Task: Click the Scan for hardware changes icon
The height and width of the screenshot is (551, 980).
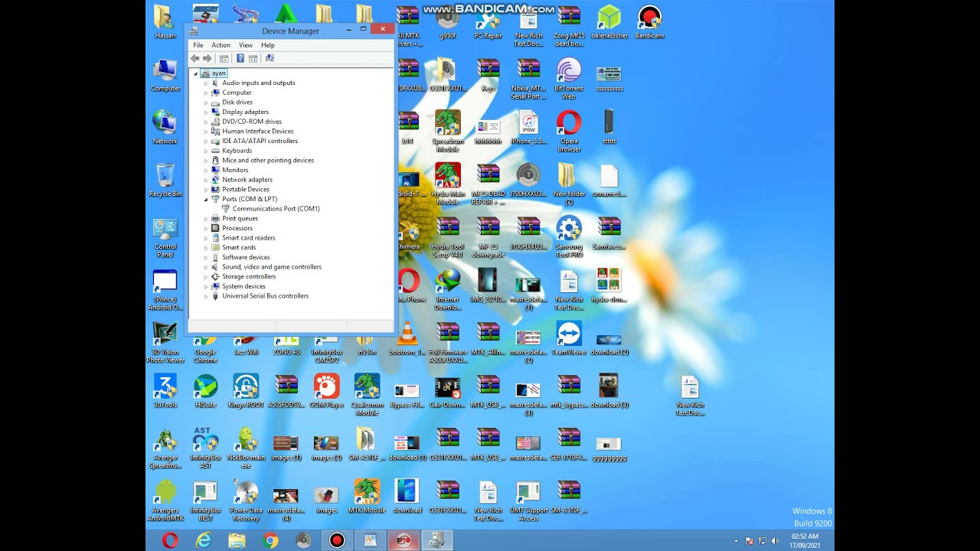Action: [x=269, y=58]
